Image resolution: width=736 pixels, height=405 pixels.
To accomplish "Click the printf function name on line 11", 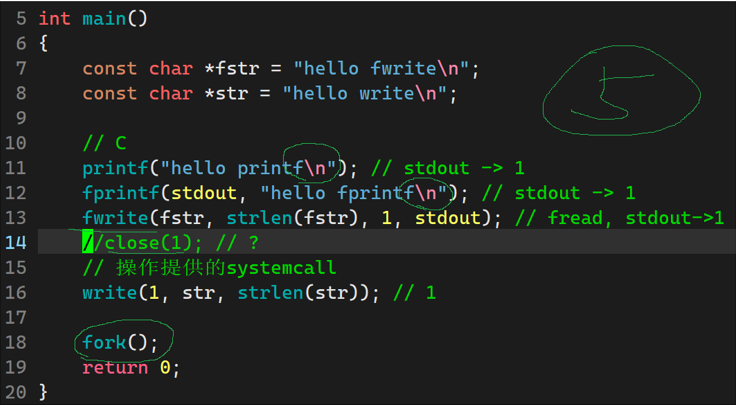I will [115, 168].
